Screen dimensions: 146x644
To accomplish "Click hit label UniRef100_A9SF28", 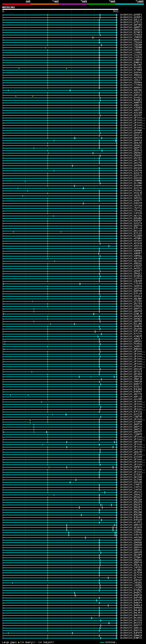I will [131, 246].
